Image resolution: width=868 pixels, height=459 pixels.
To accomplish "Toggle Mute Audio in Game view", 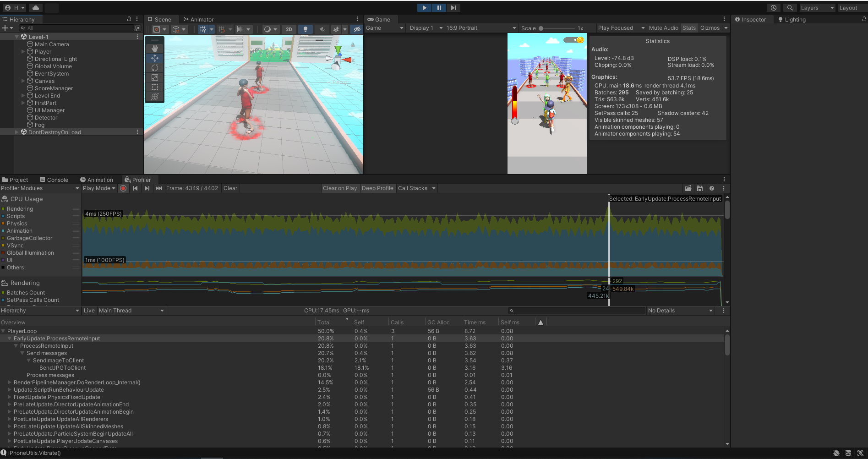I will pyautogui.click(x=663, y=28).
